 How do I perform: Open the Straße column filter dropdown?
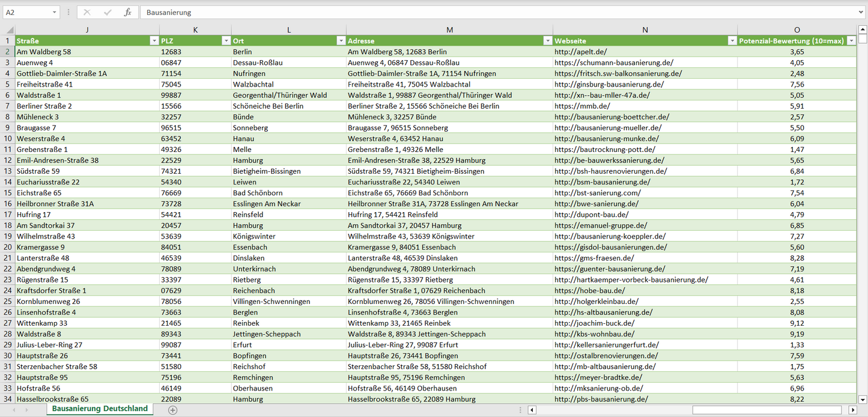(x=154, y=41)
